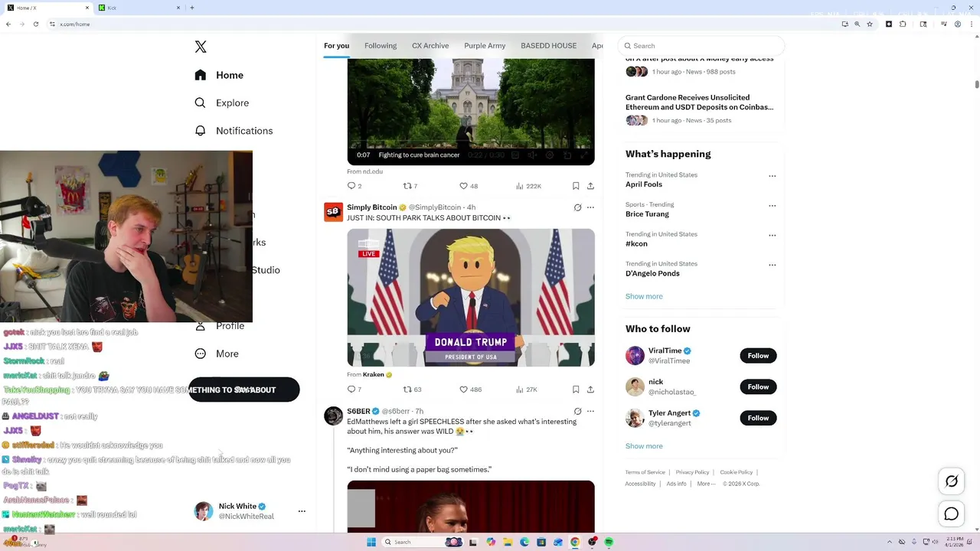Open the floating Grok button
Screen dimensions: 980x551
[x=952, y=481]
